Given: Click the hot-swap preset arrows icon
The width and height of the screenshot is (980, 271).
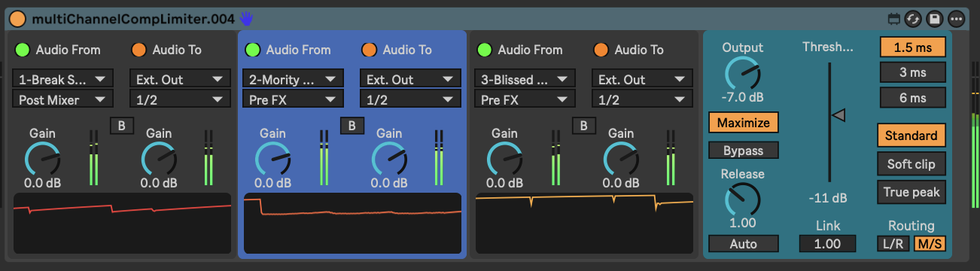Looking at the screenshot, I should pos(914,19).
